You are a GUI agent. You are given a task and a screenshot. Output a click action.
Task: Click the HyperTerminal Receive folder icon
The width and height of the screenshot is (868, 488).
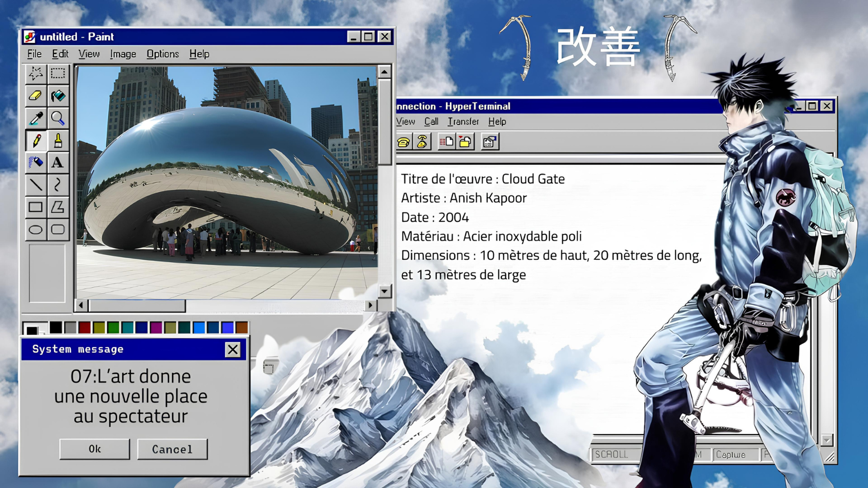click(x=465, y=142)
